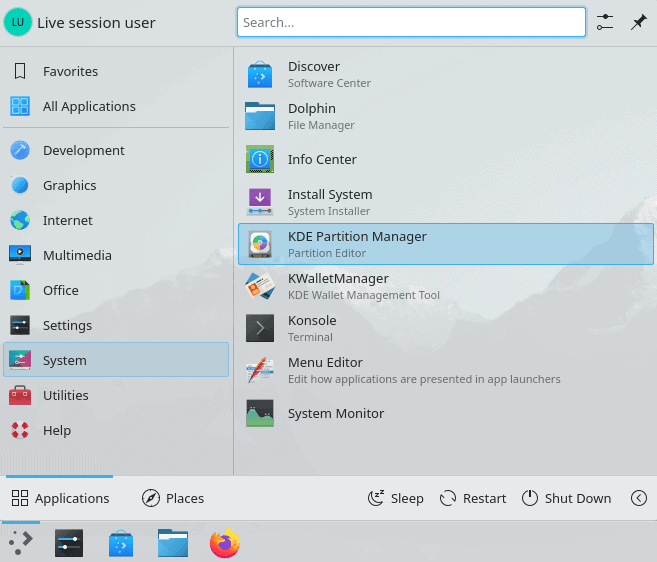
Task: Click the Settings category icon
Action: tap(20, 325)
